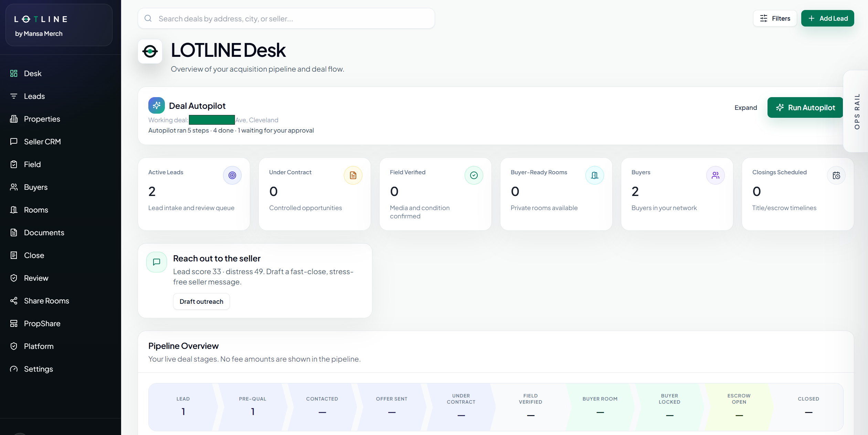Viewport: 868px width, 435px height.
Task: Click the Under Contract document icon
Action: (353, 175)
